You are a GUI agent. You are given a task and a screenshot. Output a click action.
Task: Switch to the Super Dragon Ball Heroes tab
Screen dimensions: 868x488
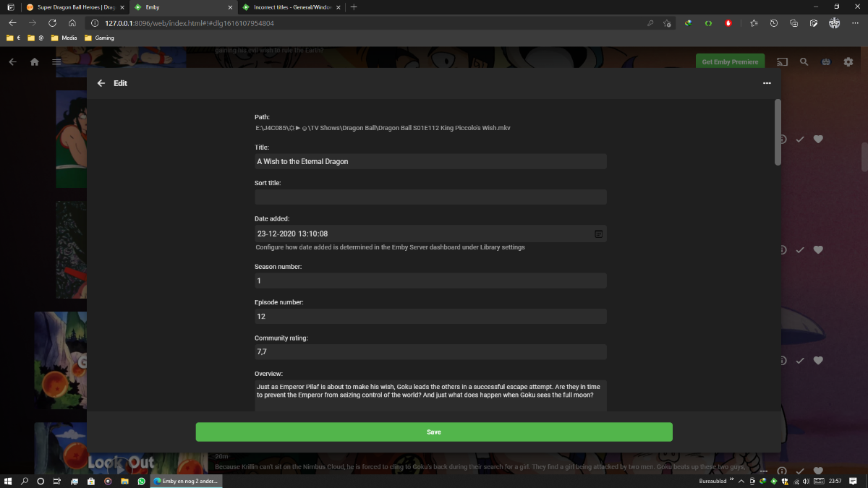click(71, 7)
